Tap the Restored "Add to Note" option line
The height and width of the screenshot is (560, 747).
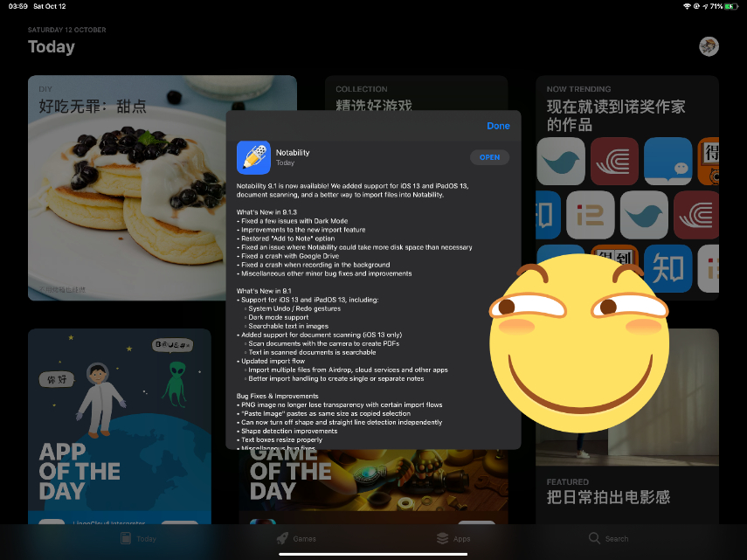pyautogui.click(x=286, y=239)
